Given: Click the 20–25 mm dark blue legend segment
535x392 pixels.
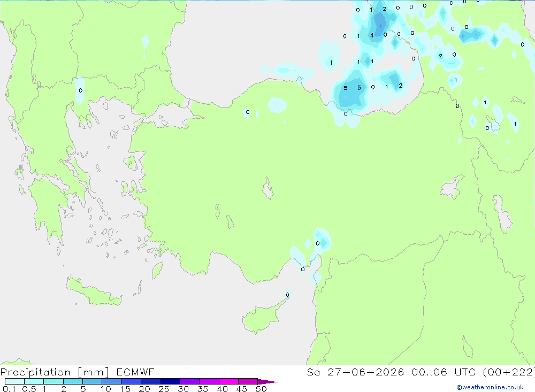Looking at the screenshot, I should (151, 381).
